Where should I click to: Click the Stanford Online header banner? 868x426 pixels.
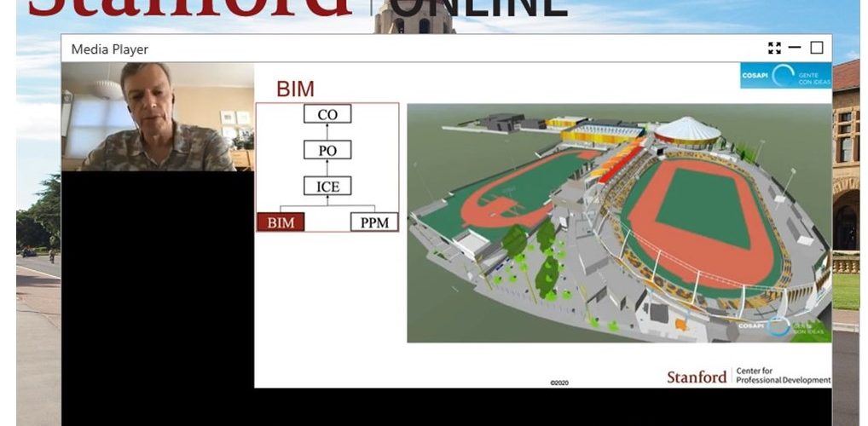(298, 9)
